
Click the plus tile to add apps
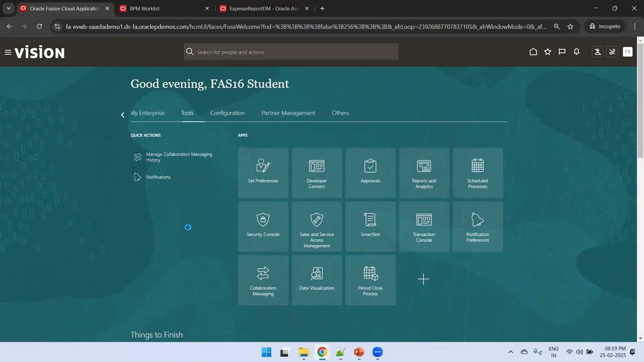point(424,279)
